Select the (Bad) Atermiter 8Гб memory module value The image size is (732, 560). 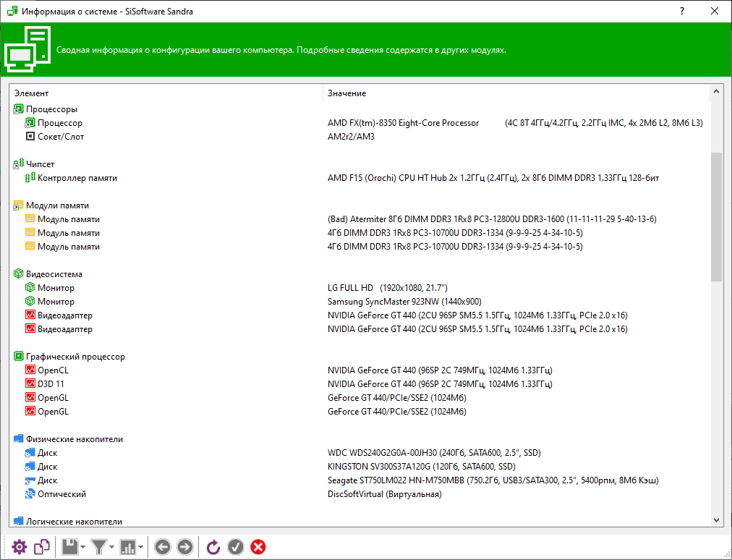(x=492, y=219)
